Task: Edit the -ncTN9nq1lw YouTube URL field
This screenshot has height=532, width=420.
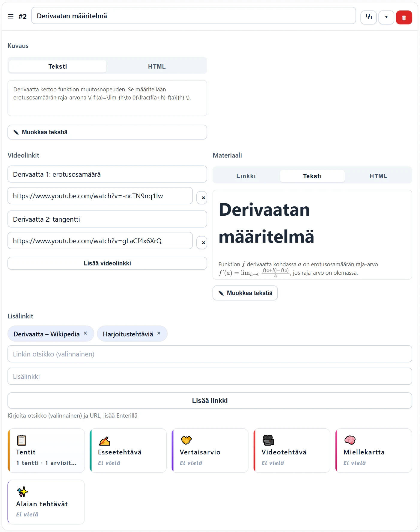Action: [100, 196]
